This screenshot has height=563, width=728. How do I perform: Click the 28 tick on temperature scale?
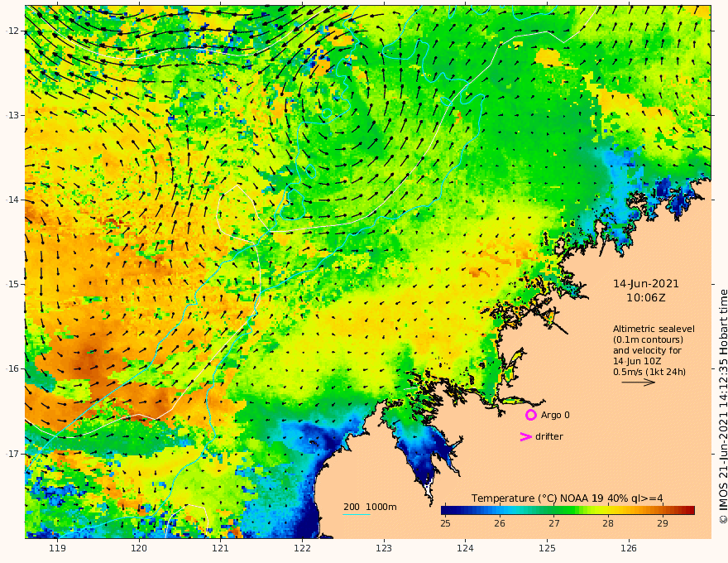coord(608,523)
